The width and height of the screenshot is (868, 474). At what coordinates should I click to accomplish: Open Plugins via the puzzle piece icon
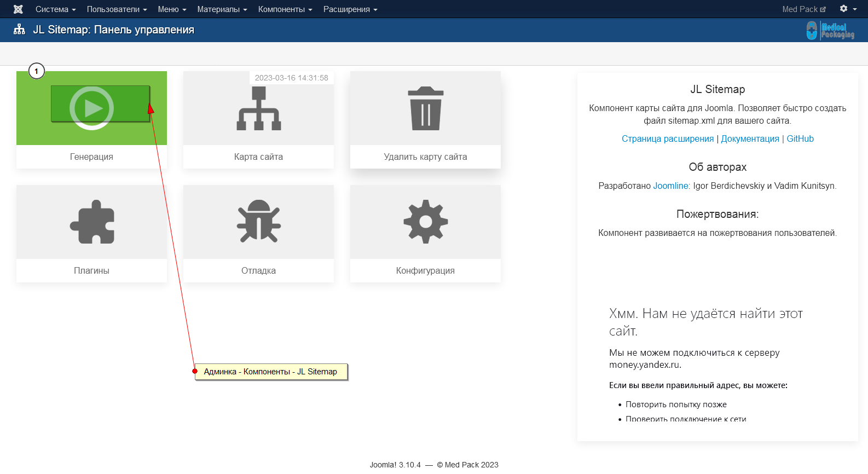(x=91, y=222)
